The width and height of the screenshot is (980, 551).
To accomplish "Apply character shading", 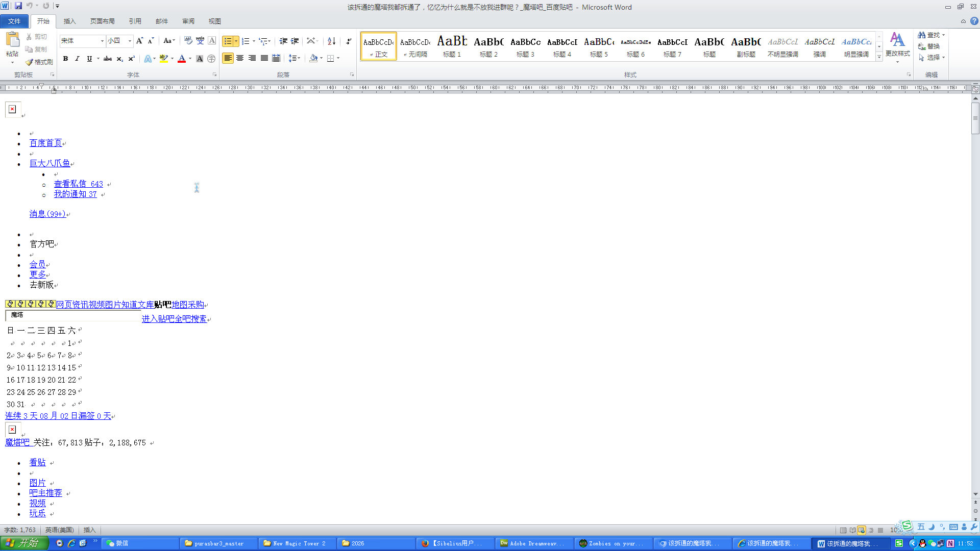I will coord(200,59).
